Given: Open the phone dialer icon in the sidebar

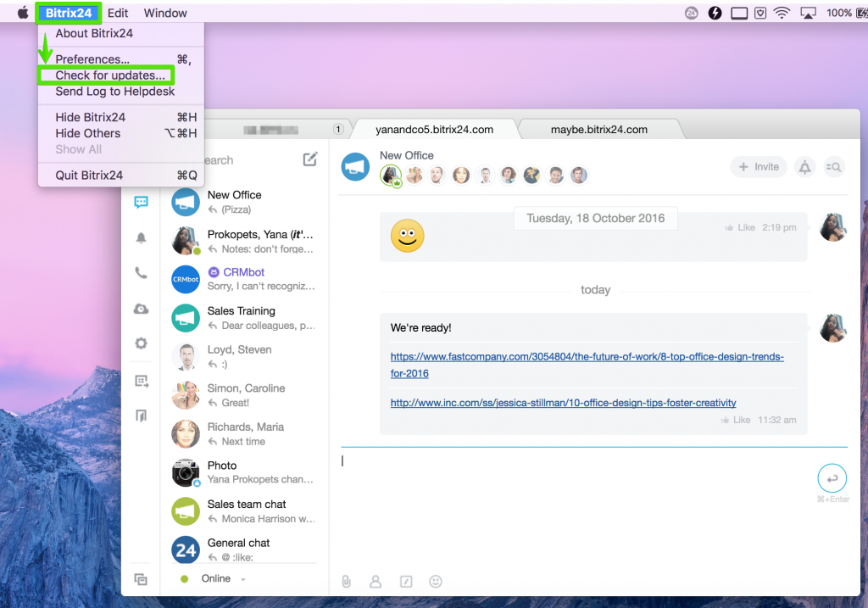Looking at the screenshot, I should tap(142, 272).
